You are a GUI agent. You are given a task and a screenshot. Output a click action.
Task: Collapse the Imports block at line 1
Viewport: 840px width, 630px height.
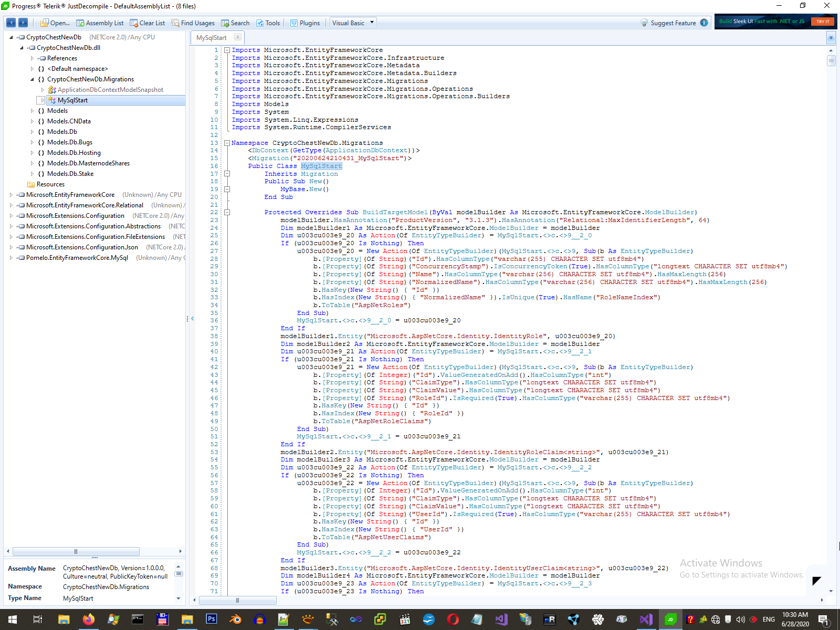coord(227,50)
